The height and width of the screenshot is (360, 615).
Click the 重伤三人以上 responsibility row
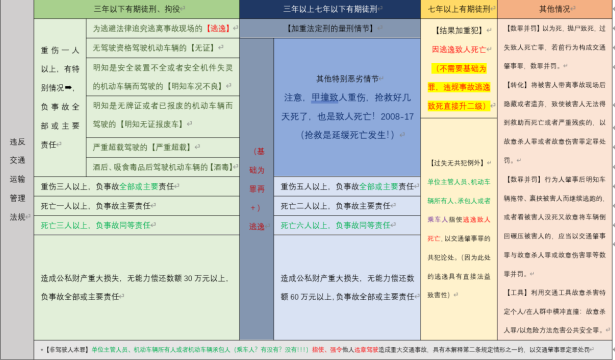(x=136, y=187)
